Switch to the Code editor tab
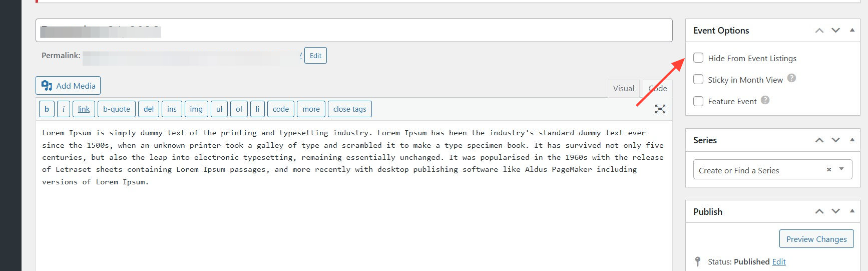 [x=658, y=89]
